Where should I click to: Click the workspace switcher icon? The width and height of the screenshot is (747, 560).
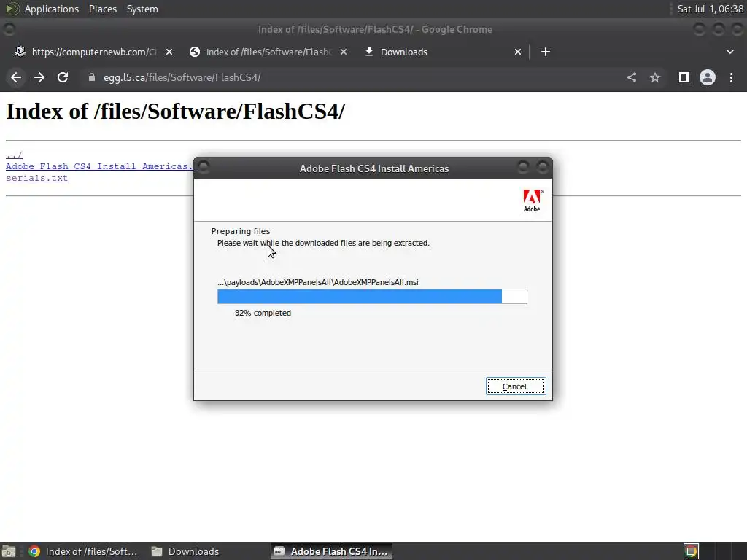691,551
